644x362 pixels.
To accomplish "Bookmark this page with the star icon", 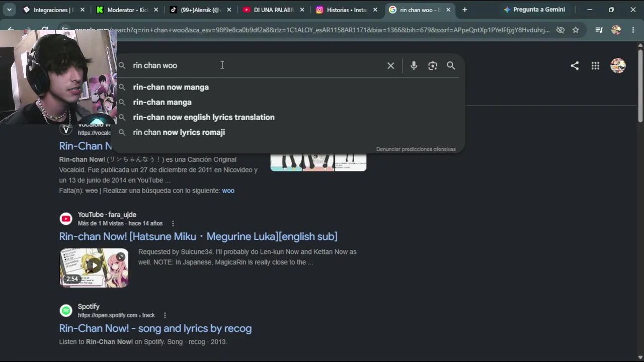I will point(576,30).
